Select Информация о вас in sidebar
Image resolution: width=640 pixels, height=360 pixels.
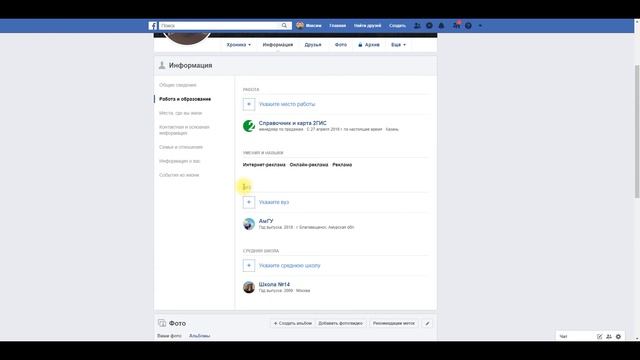(x=180, y=161)
